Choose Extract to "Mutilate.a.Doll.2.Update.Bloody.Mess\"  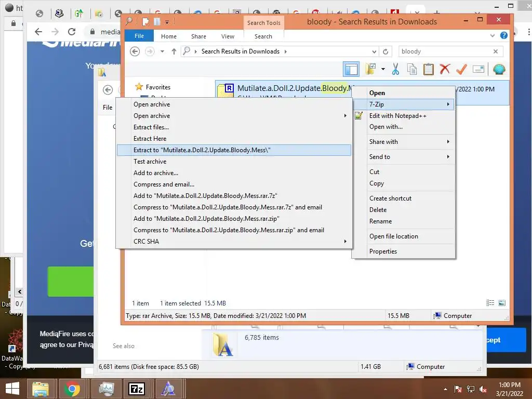[234, 150]
